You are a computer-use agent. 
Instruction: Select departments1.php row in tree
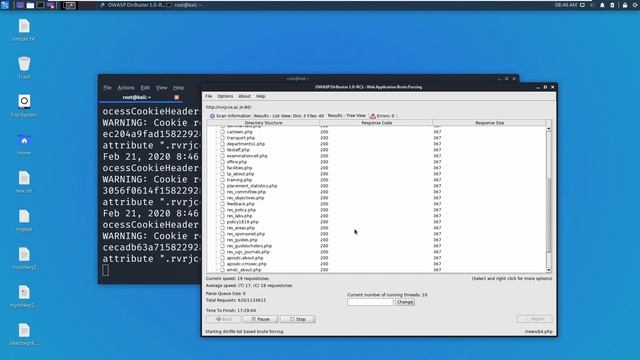[246, 144]
